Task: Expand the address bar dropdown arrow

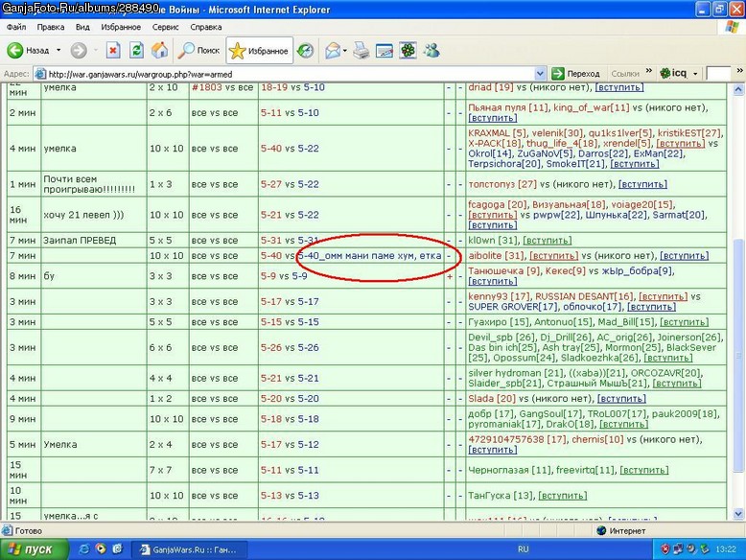Action: point(540,74)
